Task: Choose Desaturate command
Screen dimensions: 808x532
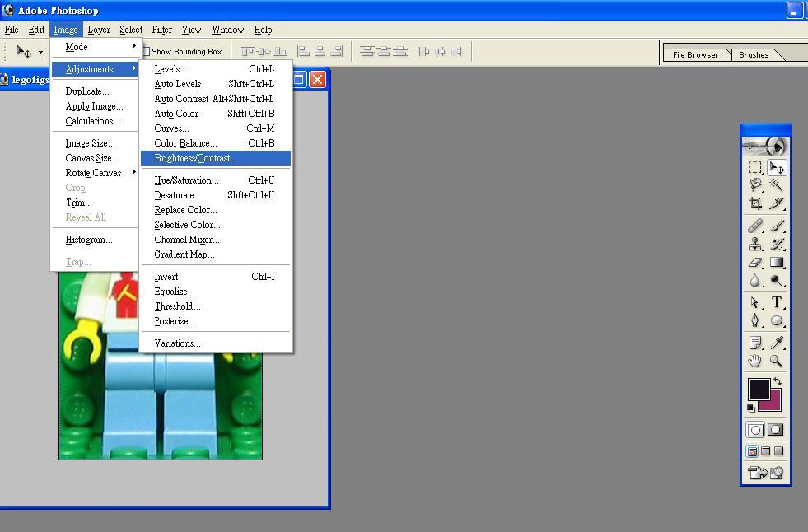Action: click(216, 195)
